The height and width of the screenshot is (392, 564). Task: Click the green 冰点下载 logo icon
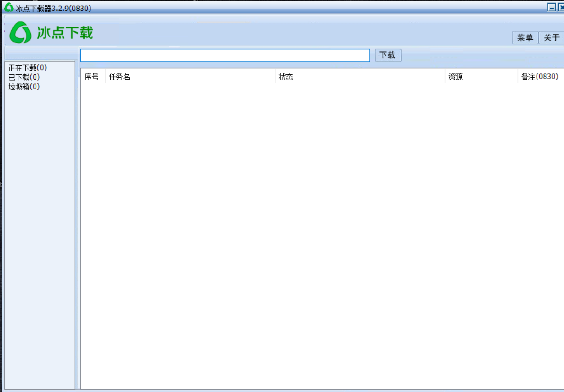tap(20, 32)
